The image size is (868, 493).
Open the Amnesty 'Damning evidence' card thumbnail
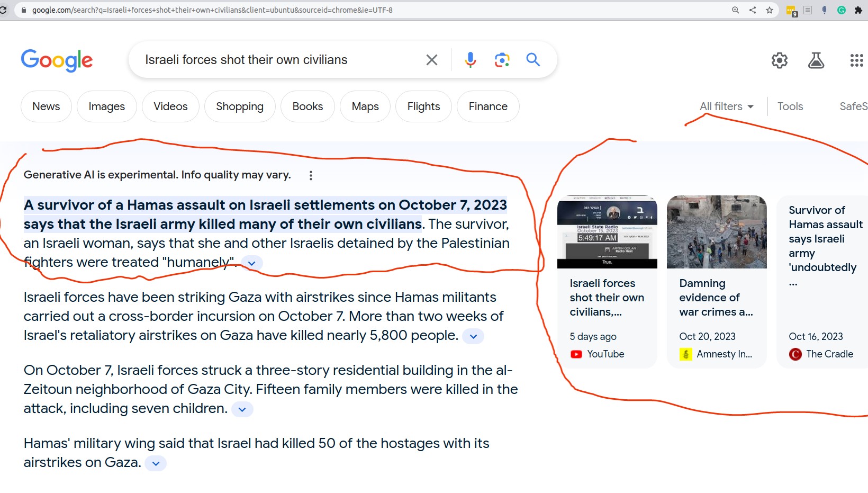pos(716,232)
